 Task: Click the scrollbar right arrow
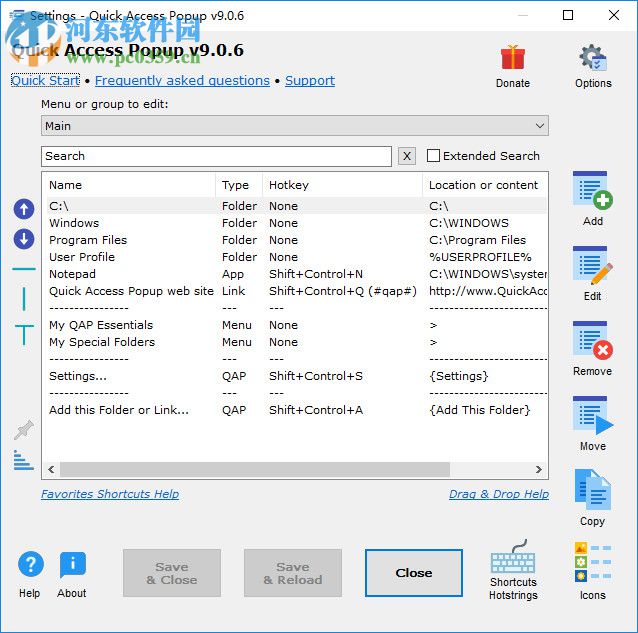(x=539, y=469)
